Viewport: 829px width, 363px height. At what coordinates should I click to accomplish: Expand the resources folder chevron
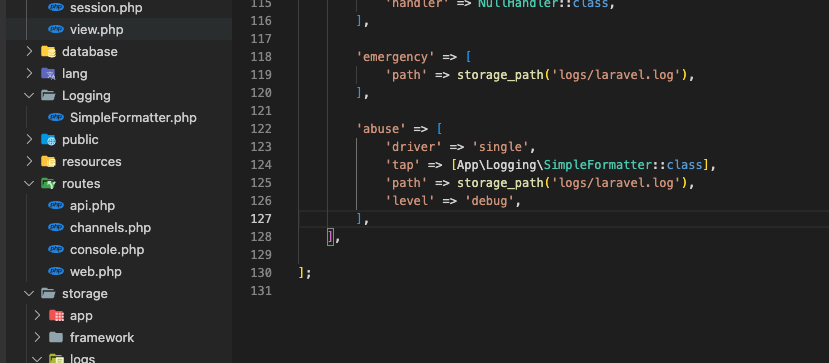click(x=30, y=161)
